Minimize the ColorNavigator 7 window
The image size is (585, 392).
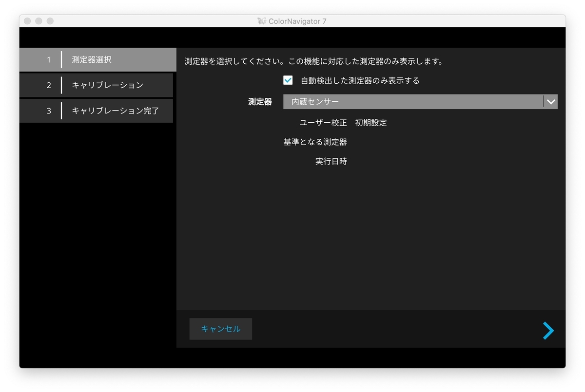pos(39,21)
